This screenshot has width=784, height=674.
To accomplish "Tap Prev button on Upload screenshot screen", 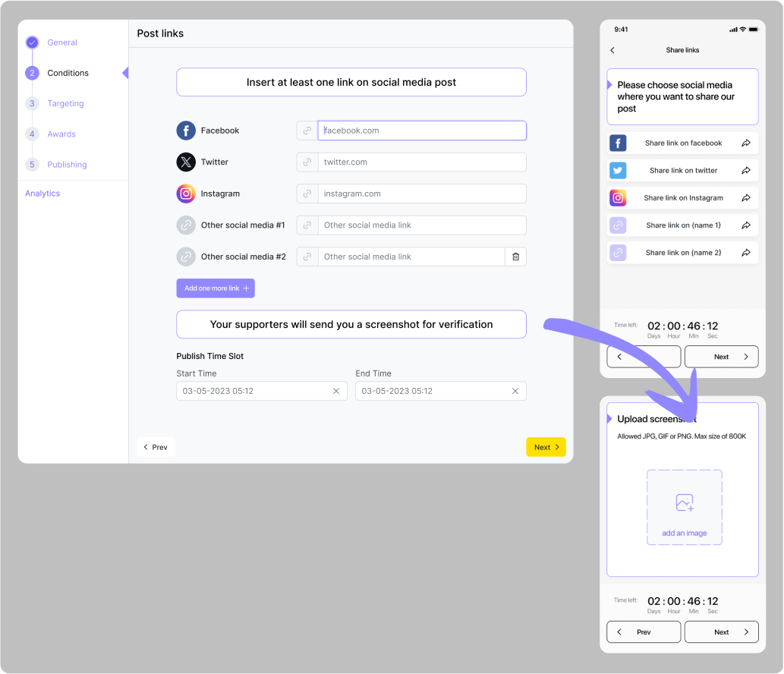I will tap(644, 631).
